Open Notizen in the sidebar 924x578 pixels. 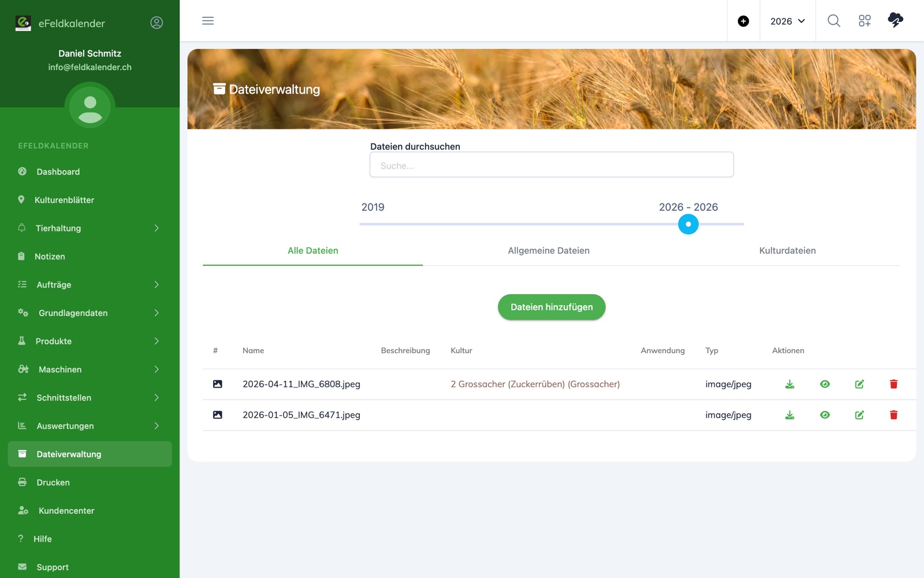90,257
